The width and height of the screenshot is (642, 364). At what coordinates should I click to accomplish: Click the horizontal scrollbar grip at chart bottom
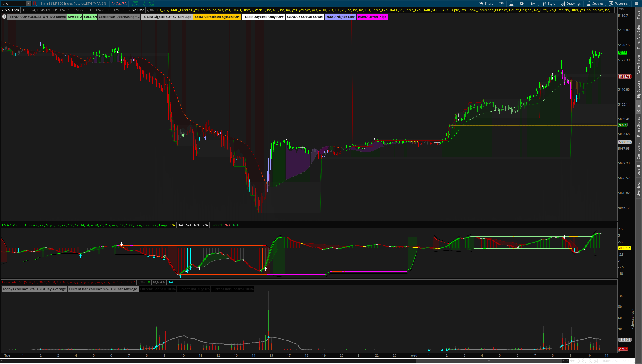[489, 361]
